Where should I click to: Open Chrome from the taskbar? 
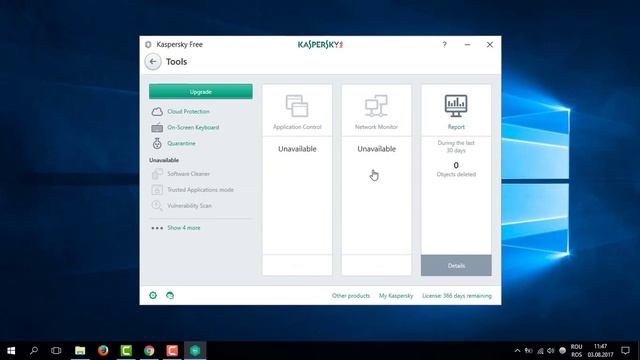tap(149, 351)
